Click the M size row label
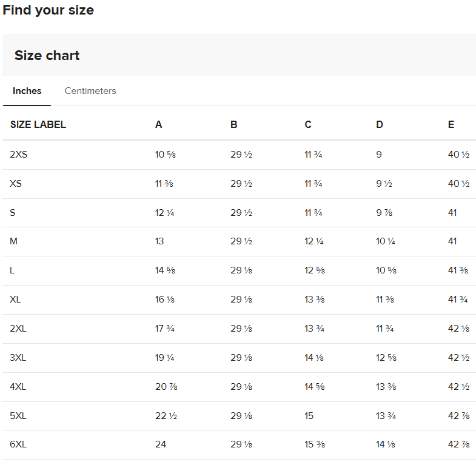 click(x=14, y=241)
